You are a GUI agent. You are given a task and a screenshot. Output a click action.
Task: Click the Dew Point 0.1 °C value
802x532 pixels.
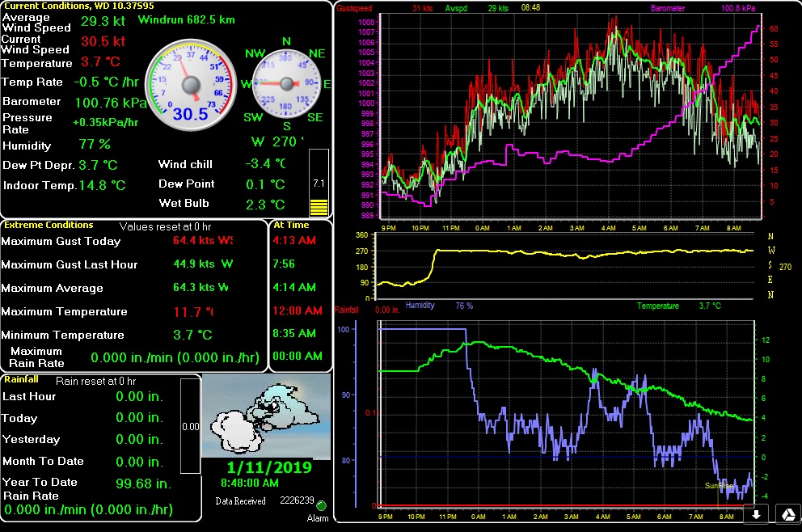[265, 184]
